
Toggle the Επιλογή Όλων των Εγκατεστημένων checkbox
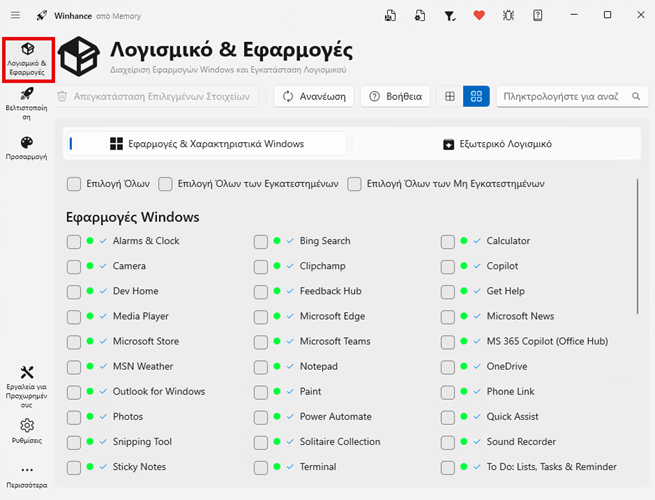(x=161, y=184)
